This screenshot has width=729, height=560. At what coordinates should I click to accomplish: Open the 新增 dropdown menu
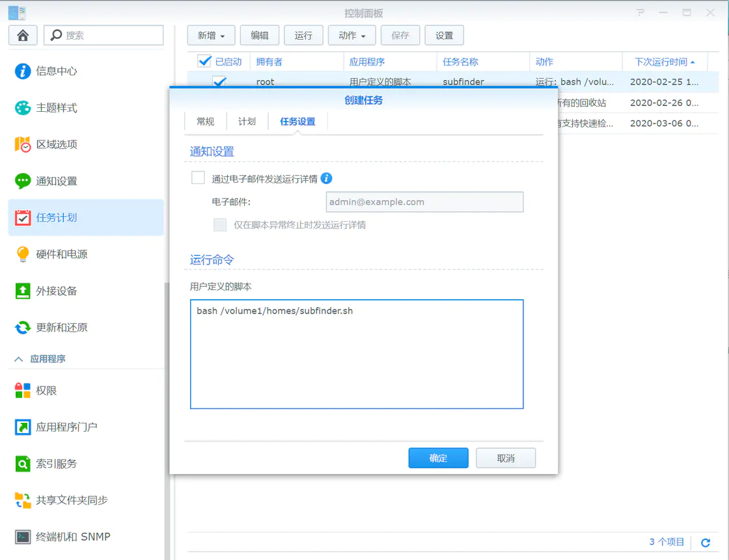210,35
